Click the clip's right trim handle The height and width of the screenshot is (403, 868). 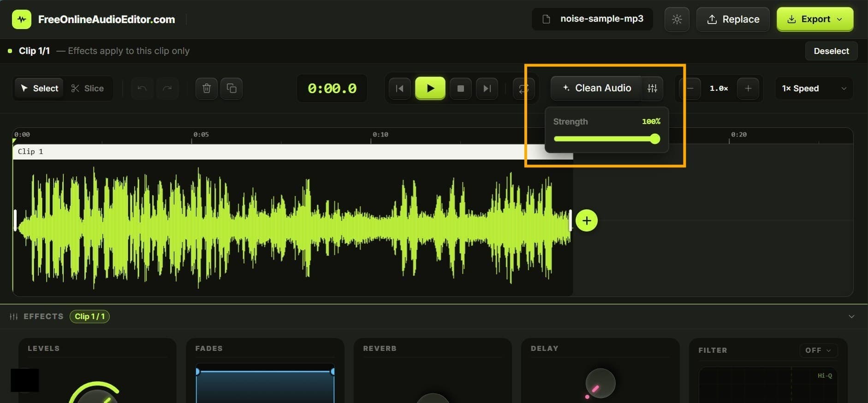pyautogui.click(x=571, y=220)
